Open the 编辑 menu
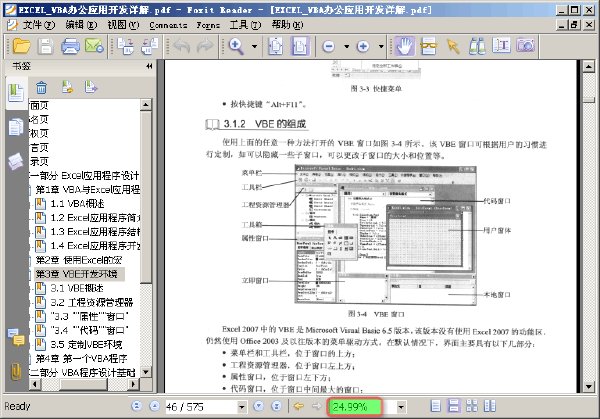Viewport: 600px width, 419px height. tap(81, 25)
